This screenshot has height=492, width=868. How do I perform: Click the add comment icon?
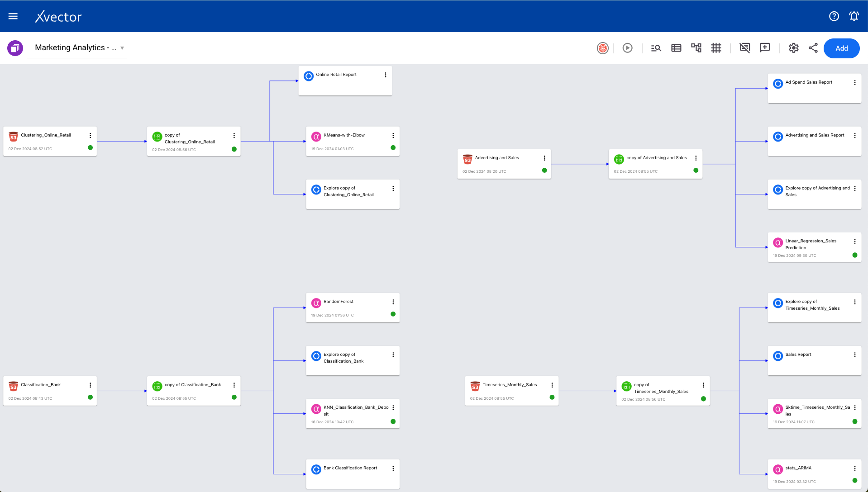pos(765,48)
